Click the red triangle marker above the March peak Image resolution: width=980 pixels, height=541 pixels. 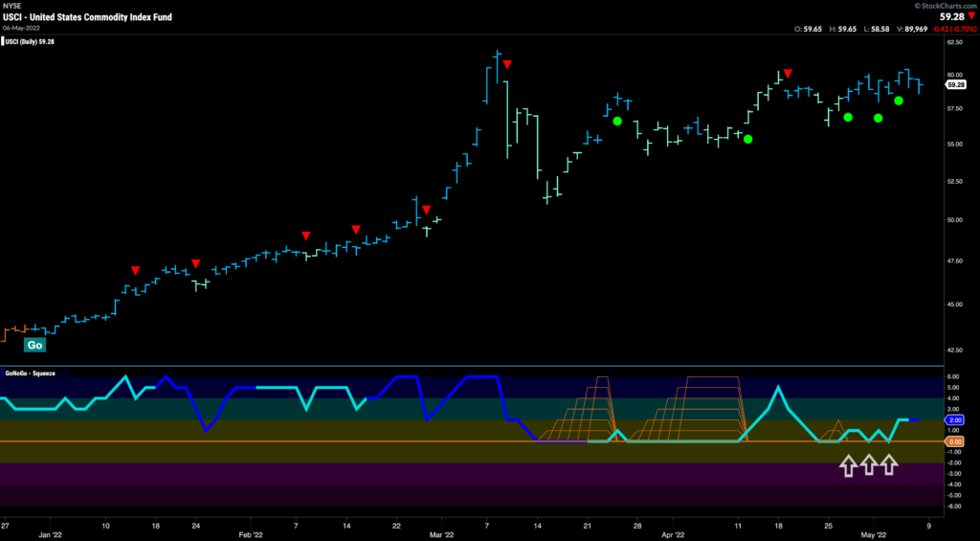pyautogui.click(x=507, y=64)
